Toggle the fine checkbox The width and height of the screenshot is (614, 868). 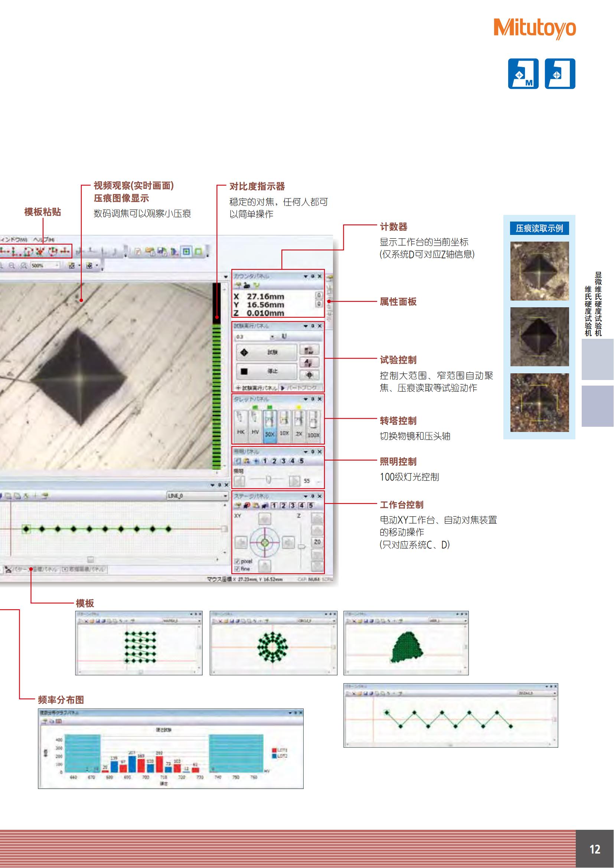pos(237,569)
